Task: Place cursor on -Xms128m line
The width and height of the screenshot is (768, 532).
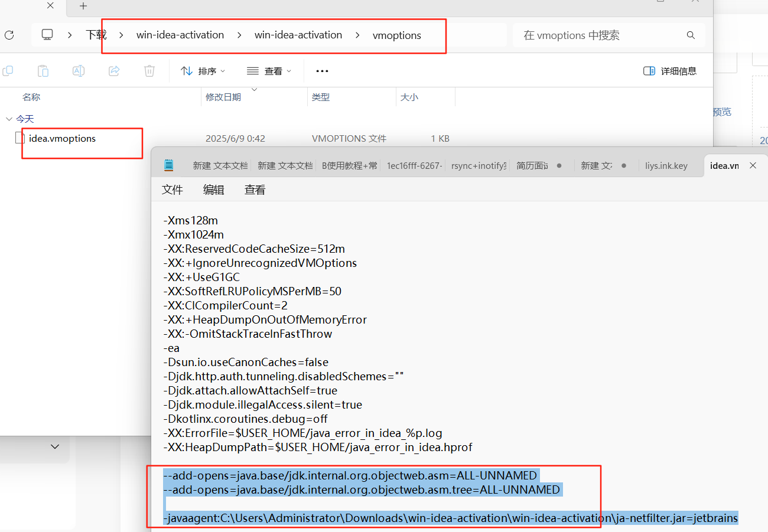Action: point(190,220)
